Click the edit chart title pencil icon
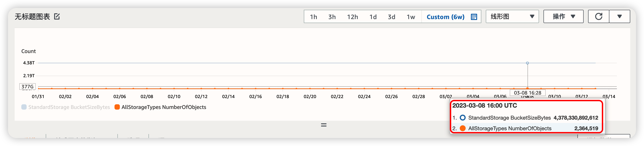 click(x=57, y=16)
